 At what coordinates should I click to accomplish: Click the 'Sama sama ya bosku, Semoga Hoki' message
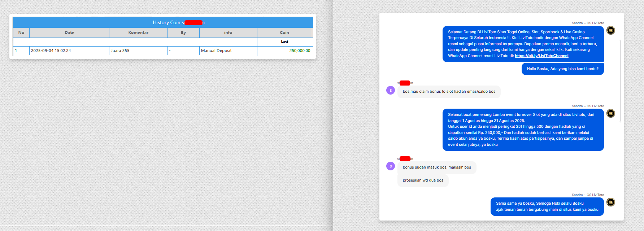(x=547, y=206)
